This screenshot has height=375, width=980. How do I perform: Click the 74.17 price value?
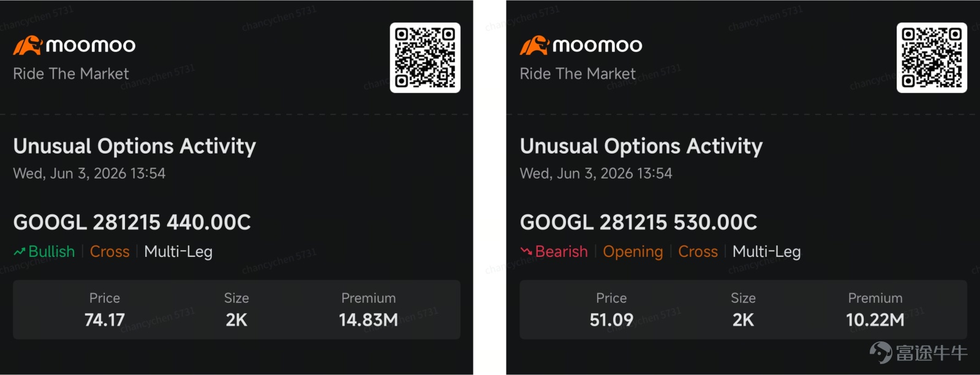105,320
